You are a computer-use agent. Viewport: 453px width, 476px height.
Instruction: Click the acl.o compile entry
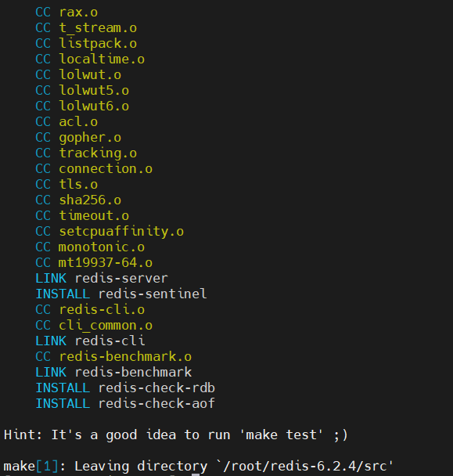[x=67, y=122]
